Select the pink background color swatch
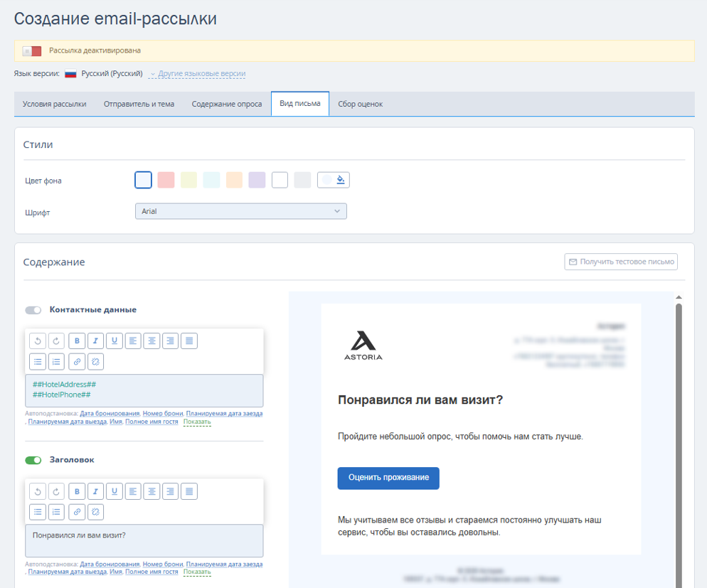Viewport: 707px width, 588px height. [166, 180]
